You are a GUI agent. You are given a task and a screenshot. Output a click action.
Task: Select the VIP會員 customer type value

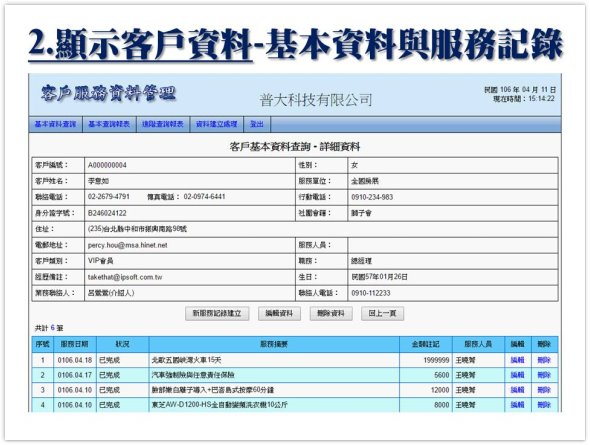tap(100, 261)
